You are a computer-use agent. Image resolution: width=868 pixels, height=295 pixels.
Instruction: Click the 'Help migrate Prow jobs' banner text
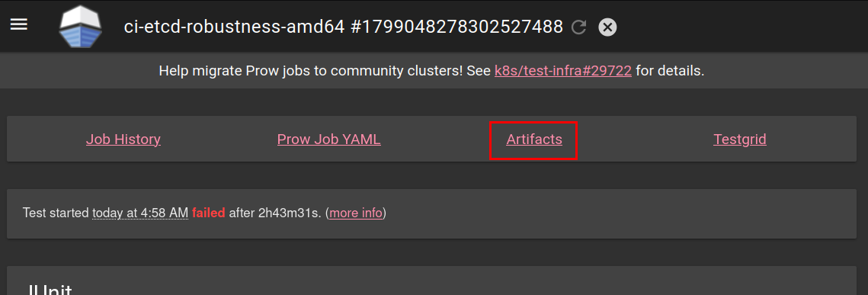(x=232, y=71)
